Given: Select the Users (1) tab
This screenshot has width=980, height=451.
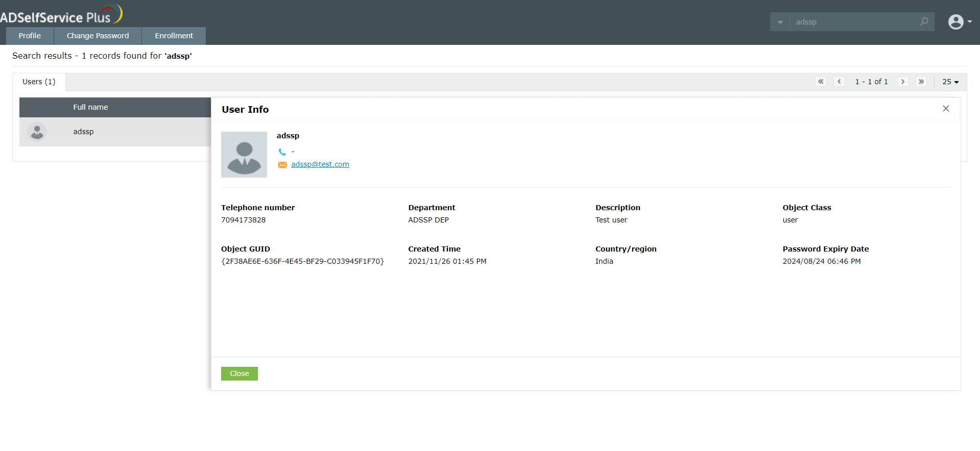Looking at the screenshot, I should [39, 82].
